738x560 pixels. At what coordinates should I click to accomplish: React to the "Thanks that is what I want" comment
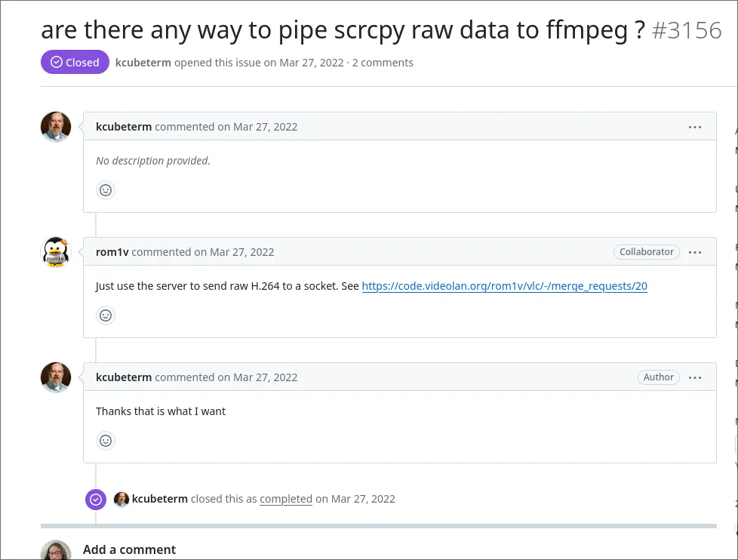106,441
